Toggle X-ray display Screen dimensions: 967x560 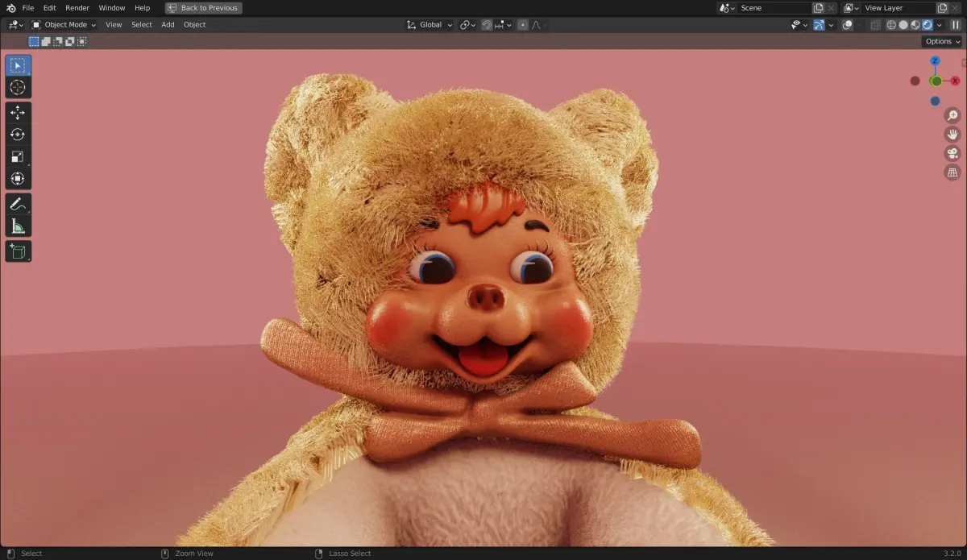tap(875, 25)
